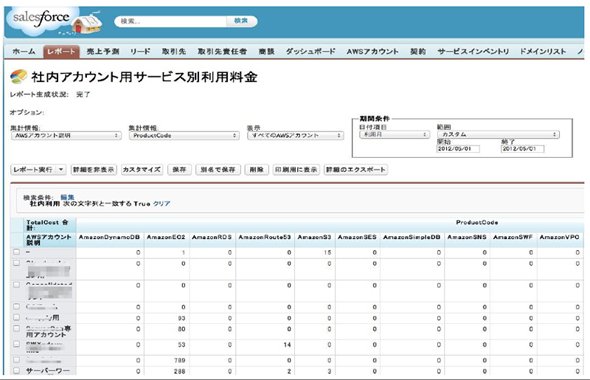
Task: Switch to the AWSアカウント tab
Action: [x=373, y=52]
